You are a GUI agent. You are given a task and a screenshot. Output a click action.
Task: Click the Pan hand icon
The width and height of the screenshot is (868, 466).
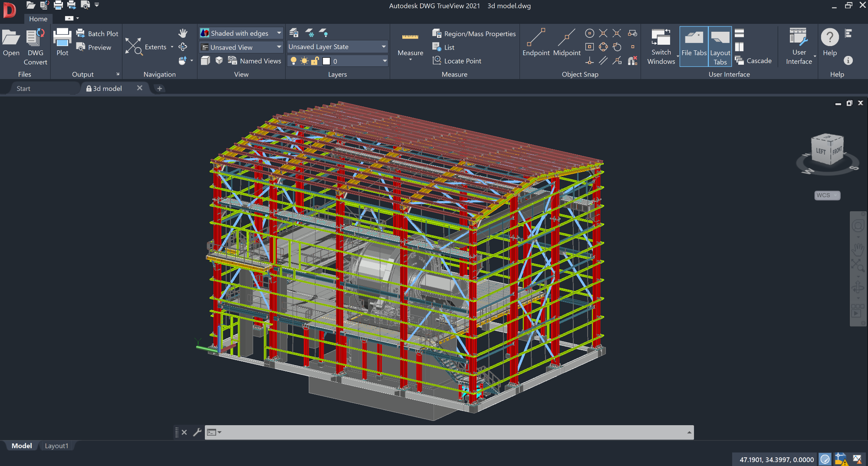click(183, 33)
